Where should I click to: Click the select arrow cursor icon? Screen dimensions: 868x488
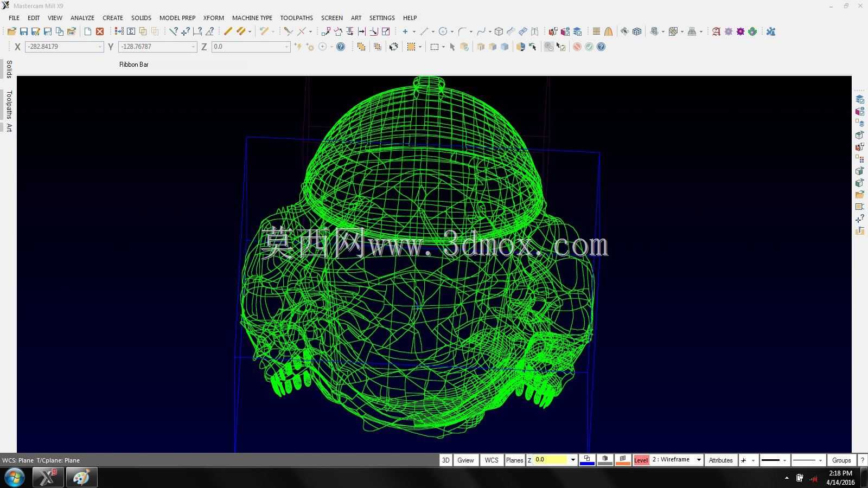click(452, 47)
